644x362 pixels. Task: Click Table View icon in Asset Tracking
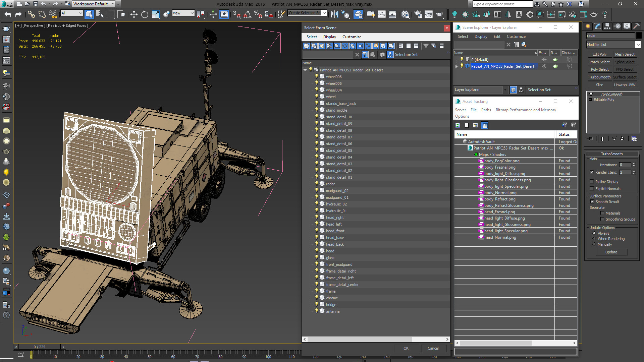[x=485, y=125]
